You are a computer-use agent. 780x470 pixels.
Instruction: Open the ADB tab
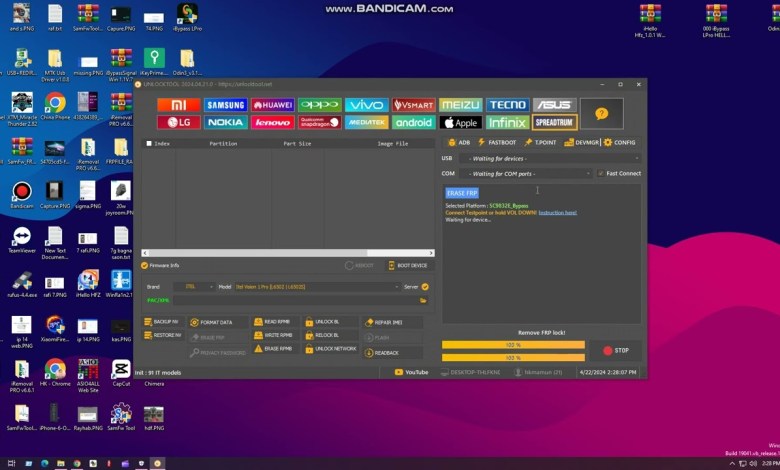[x=459, y=142]
